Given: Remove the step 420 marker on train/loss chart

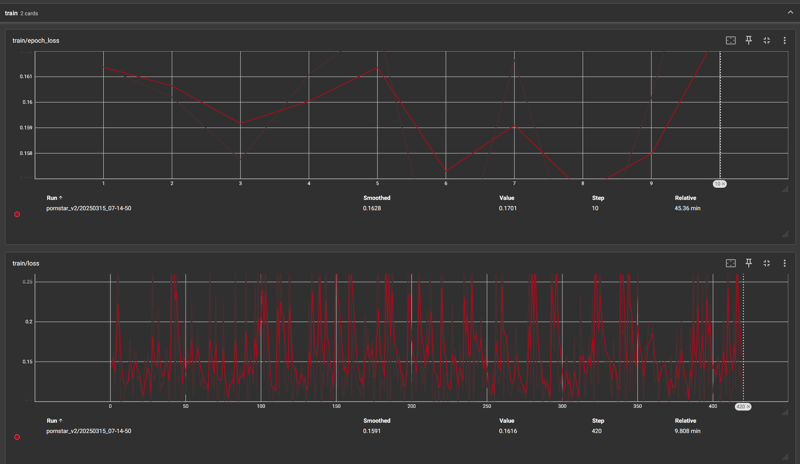Looking at the screenshot, I should [x=747, y=407].
